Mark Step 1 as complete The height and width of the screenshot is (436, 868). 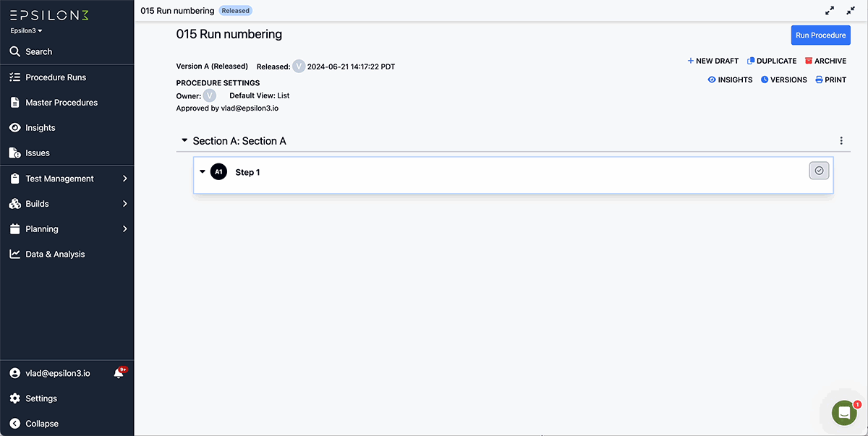click(x=818, y=170)
